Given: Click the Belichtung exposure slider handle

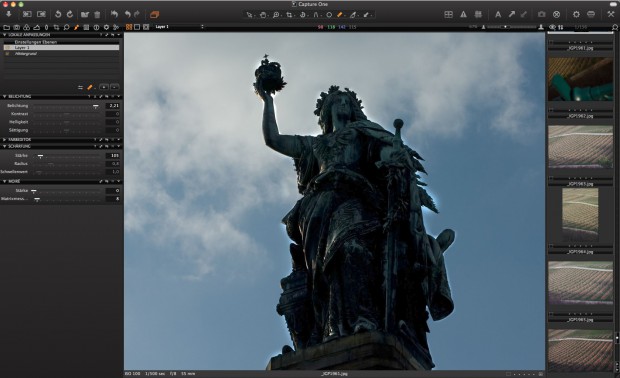Looking at the screenshot, I should coord(96,106).
